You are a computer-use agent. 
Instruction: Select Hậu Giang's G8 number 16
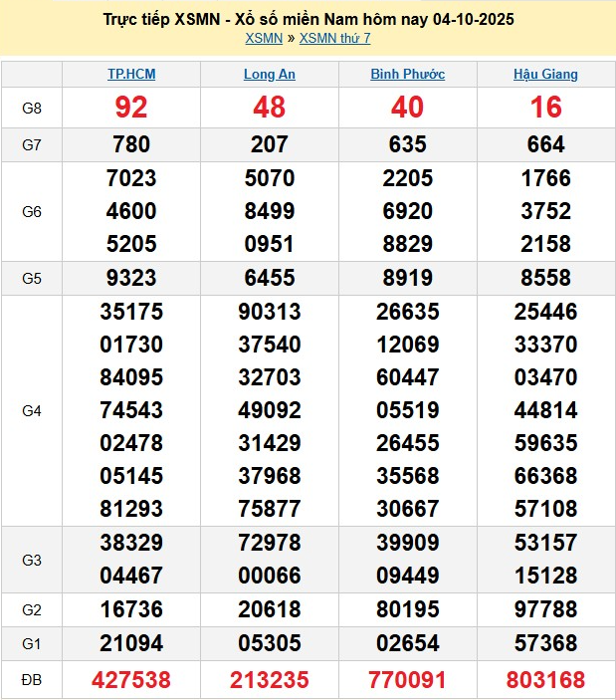point(545,108)
